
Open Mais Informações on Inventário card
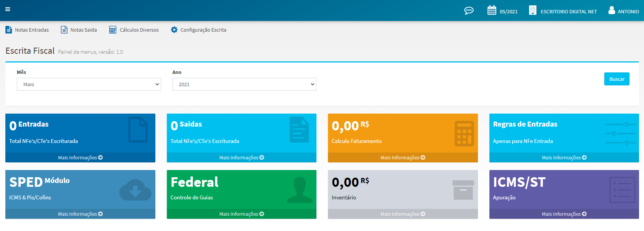pos(403,214)
